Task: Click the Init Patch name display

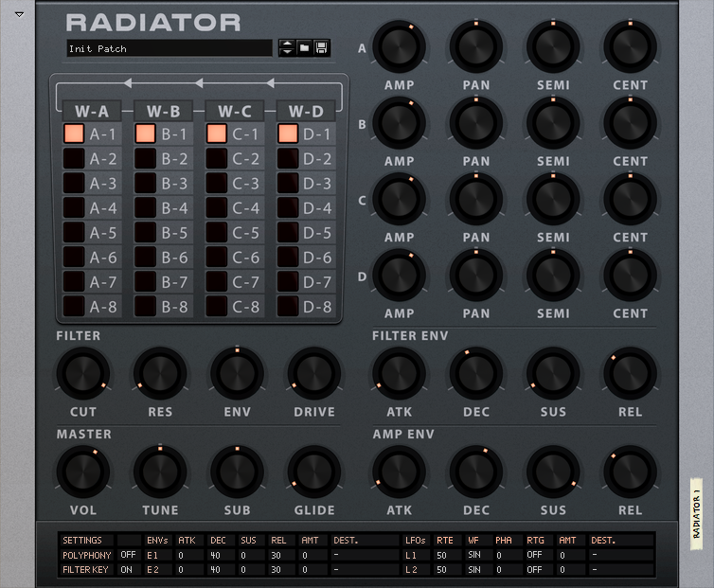Action: point(170,48)
